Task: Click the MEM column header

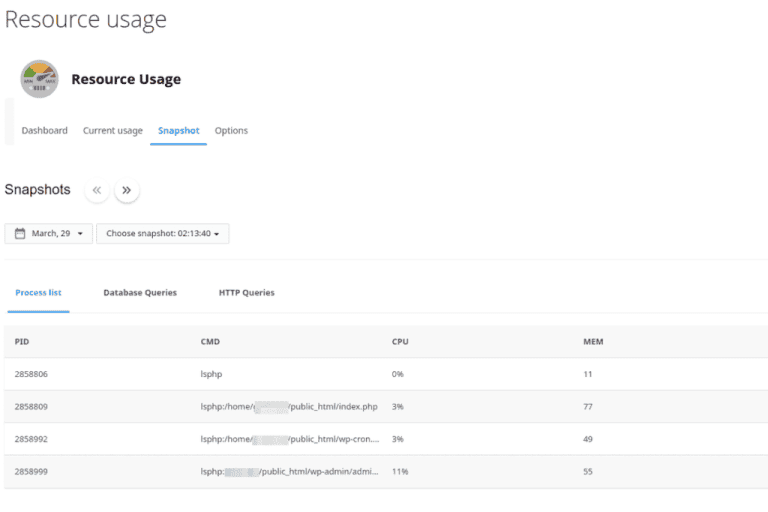Action: click(x=593, y=342)
